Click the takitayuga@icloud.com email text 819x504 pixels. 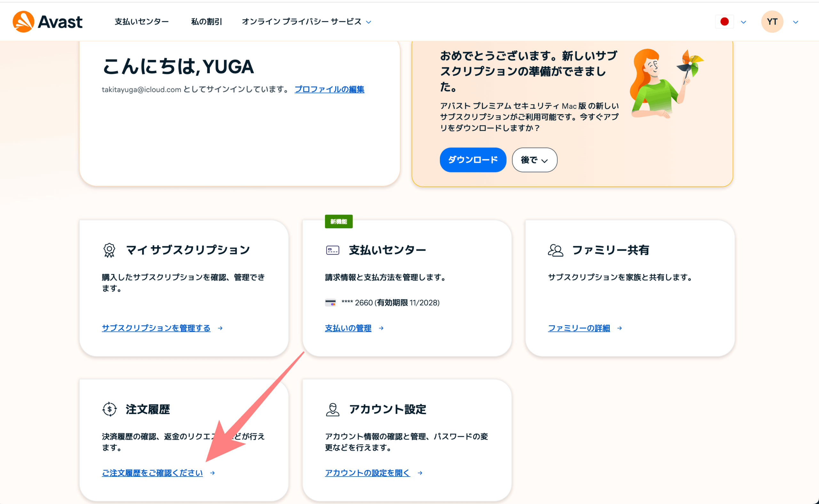click(141, 89)
